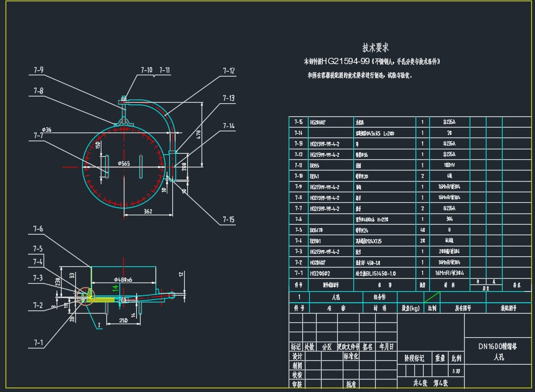Select the detail marker labeled I

98,325
